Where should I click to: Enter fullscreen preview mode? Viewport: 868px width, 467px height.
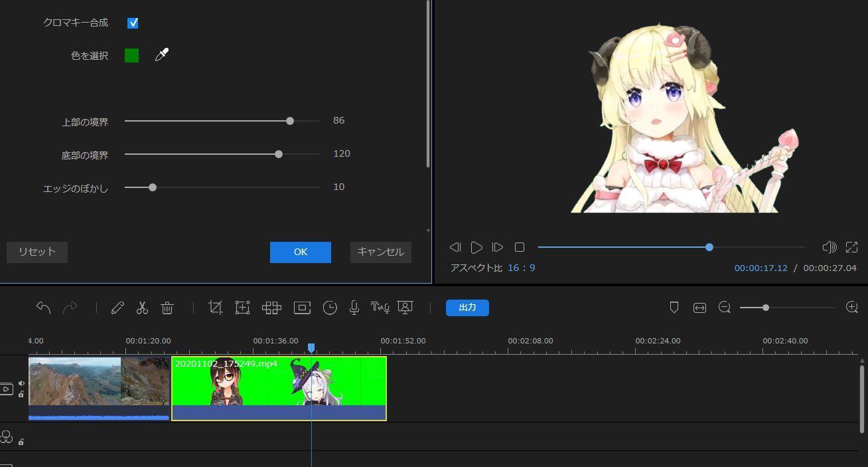coord(851,247)
